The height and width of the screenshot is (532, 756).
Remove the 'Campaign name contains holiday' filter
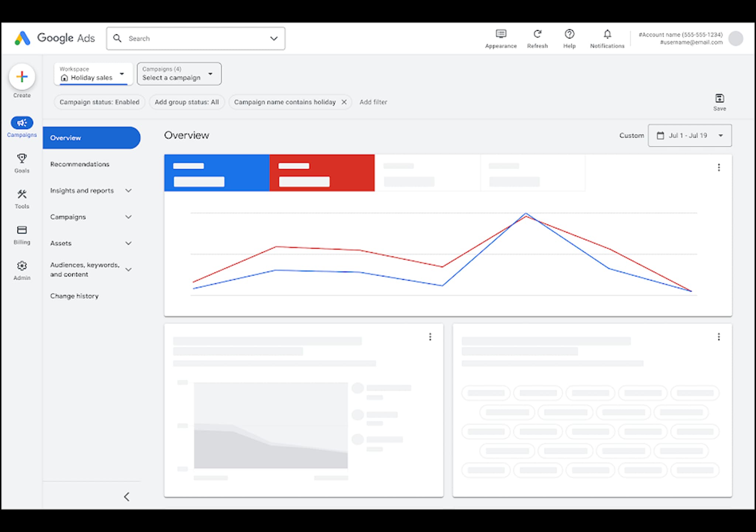pyautogui.click(x=344, y=102)
